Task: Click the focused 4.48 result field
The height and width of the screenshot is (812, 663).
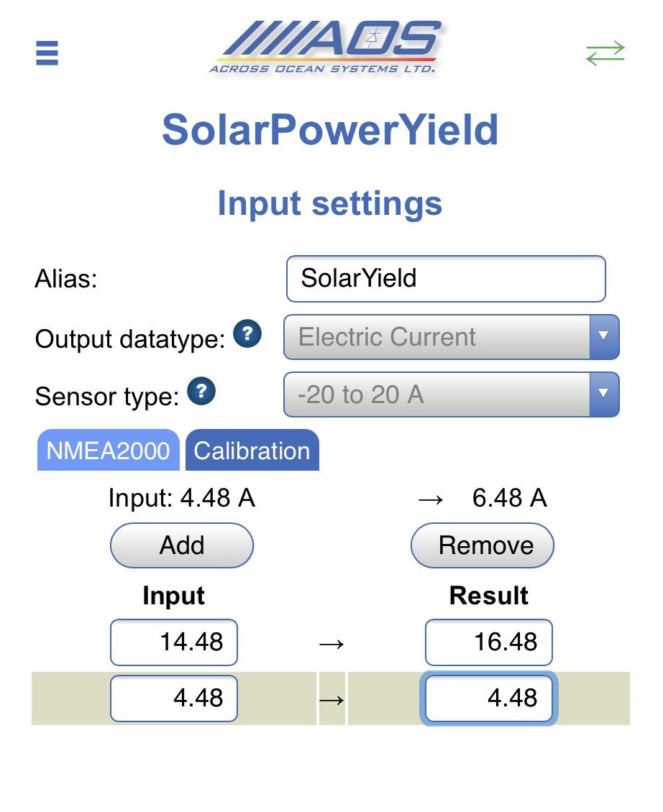Action: (489, 698)
